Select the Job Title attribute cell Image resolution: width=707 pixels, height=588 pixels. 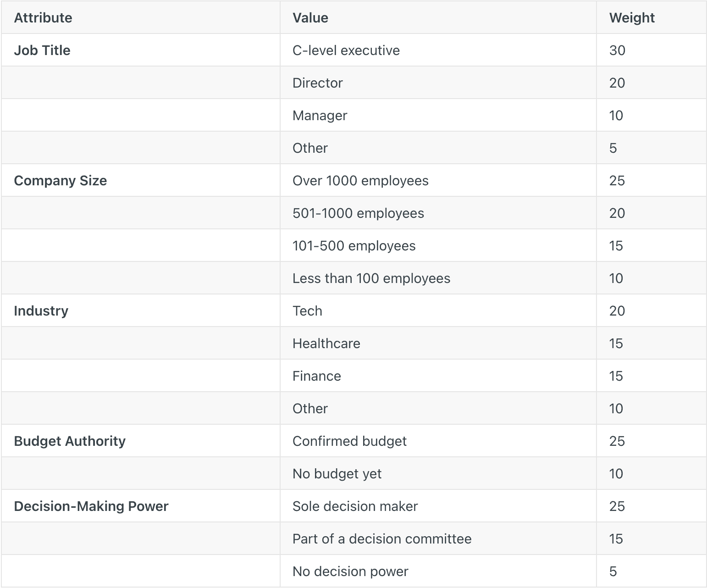pos(42,50)
